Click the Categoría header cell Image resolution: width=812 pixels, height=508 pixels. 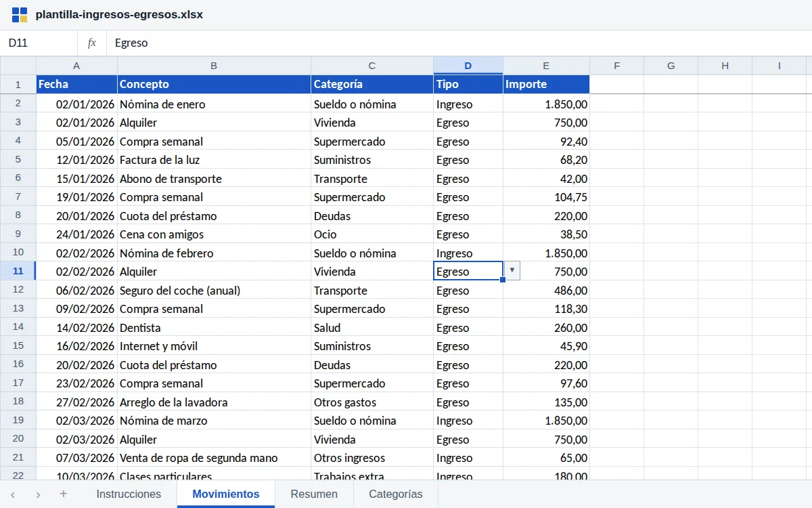coord(372,85)
